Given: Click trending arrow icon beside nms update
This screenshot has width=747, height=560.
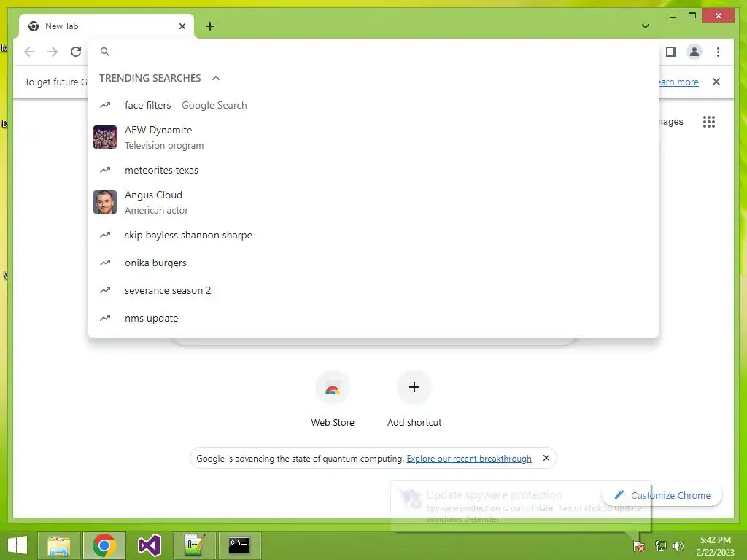Looking at the screenshot, I should [x=105, y=318].
